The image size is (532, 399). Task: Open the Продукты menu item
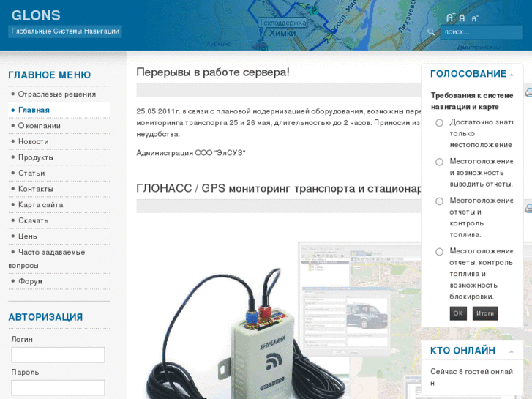click(36, 157)
